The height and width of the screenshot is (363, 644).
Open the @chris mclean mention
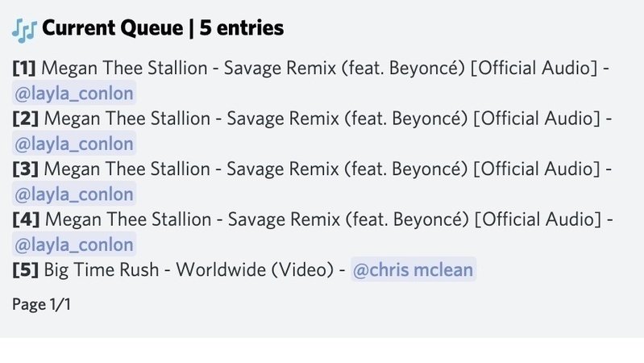413,269
